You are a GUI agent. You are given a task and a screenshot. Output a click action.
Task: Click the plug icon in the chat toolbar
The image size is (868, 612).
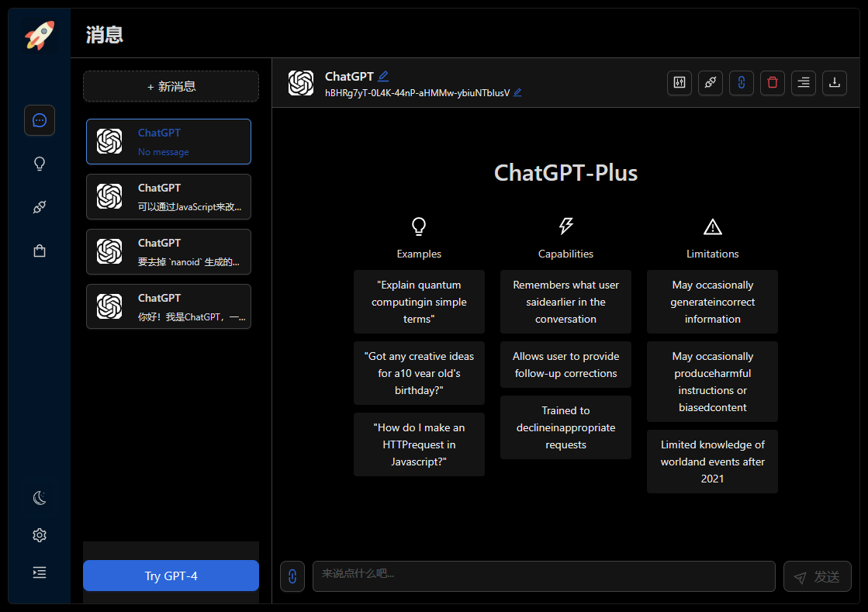[x=710, y=83]
